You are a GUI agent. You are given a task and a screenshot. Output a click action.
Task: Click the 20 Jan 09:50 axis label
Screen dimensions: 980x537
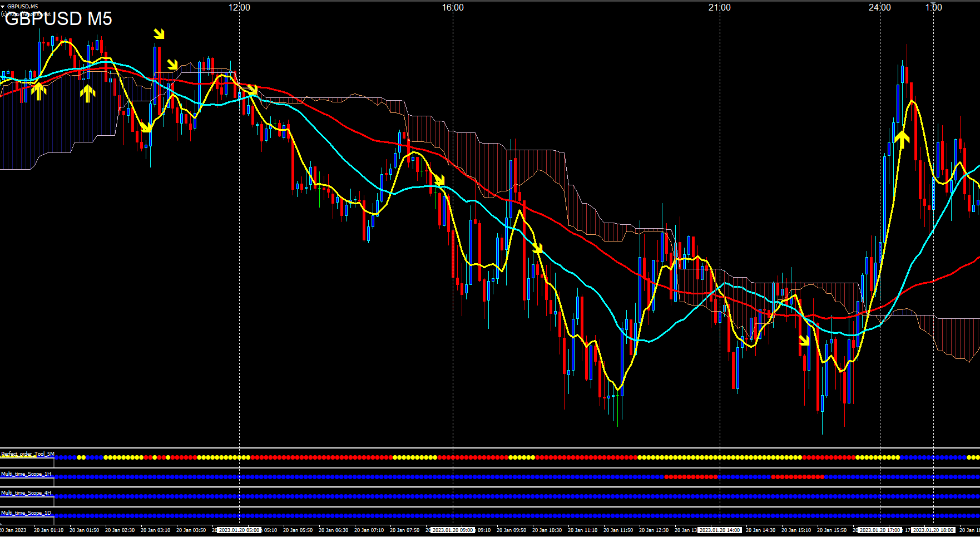click(x=512, y=530)
